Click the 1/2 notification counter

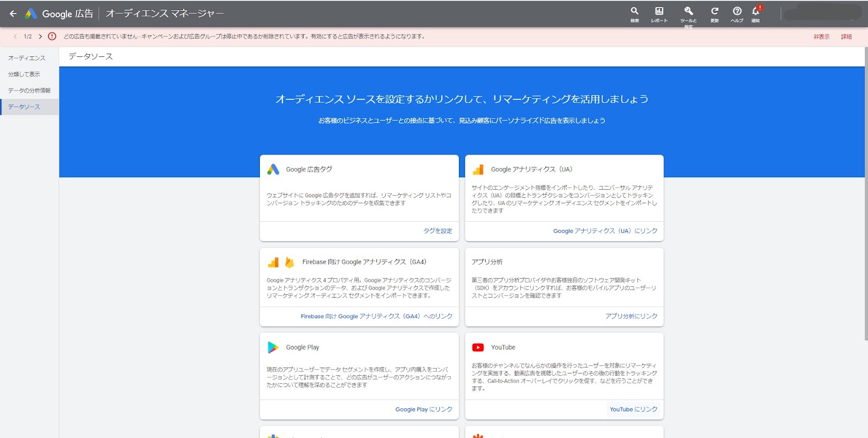28,36
